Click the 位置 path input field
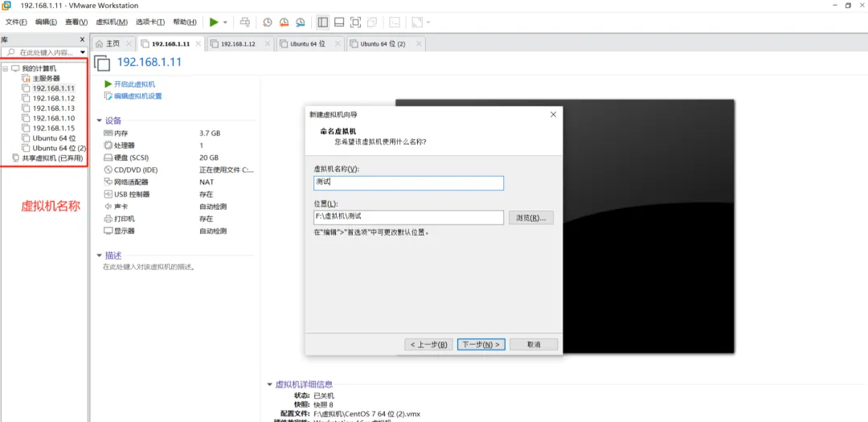The width and height of the screenshot is (868, 422). pos(408,217)
